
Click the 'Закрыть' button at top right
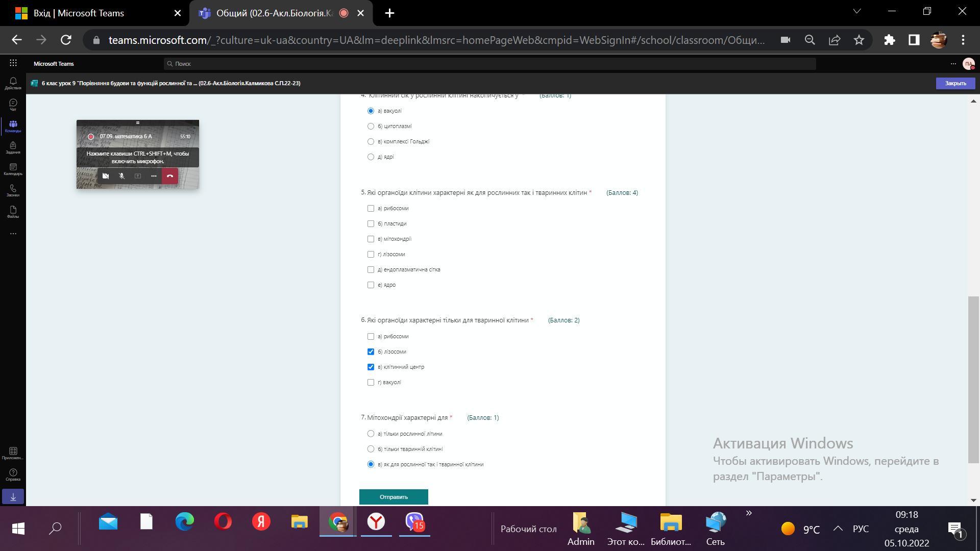click(x=955, y=83)
